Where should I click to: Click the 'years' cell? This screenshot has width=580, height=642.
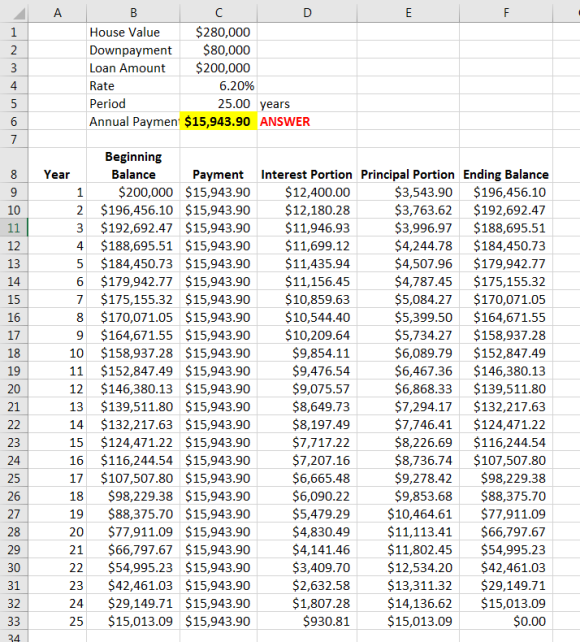pyautogui.click(x=307, y=104)
